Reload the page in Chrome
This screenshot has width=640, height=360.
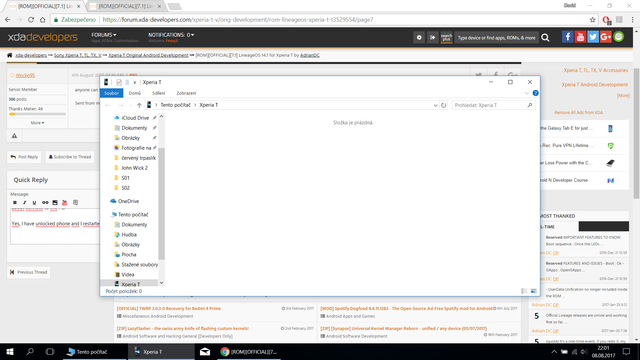(31, 20)
